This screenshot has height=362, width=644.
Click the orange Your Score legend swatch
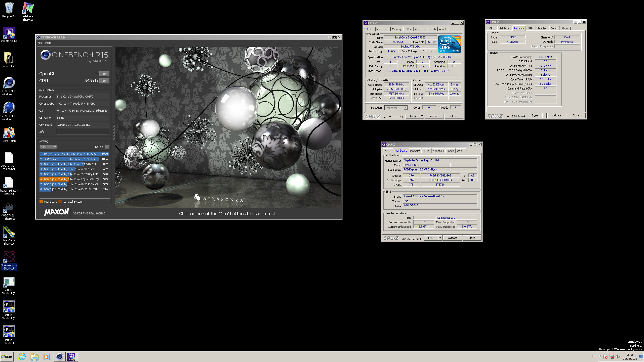pyautogui.click(x=41, y=202)
